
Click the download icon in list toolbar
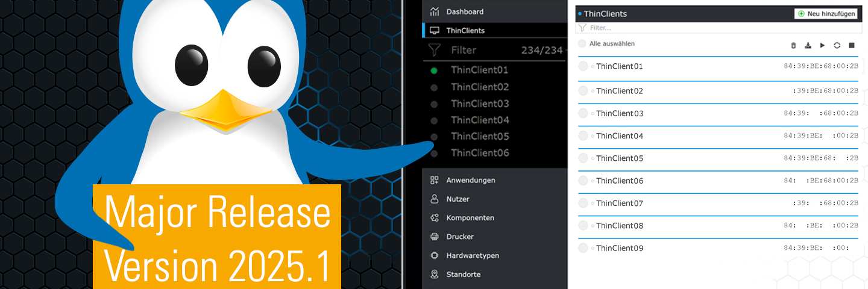(808, 45)
